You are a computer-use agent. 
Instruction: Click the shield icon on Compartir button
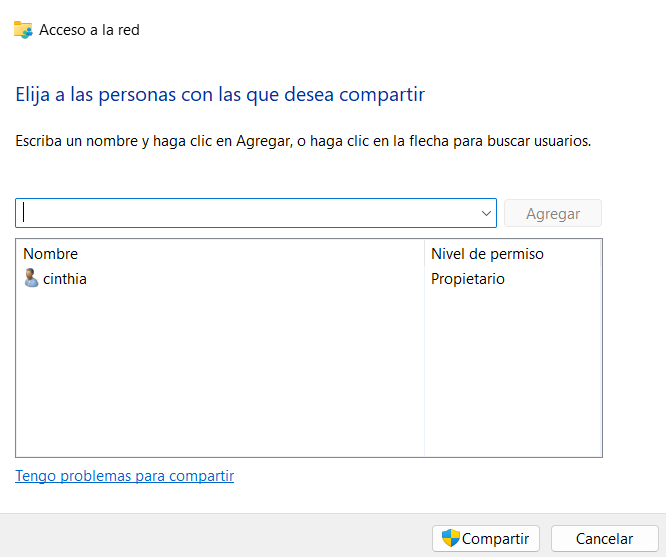point(450,538)
